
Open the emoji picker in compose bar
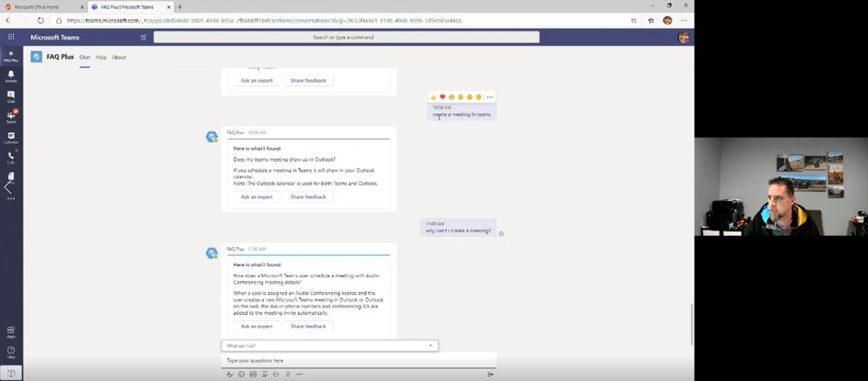(242, 374)
